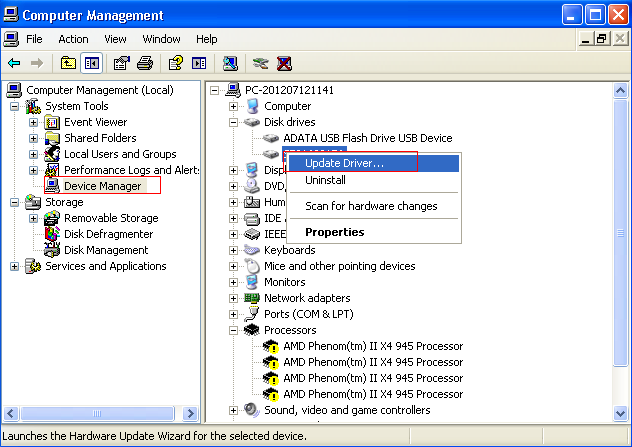Click Properties in the context menu
The height and width of the screenshot is (447, 632).
[334, 232]
